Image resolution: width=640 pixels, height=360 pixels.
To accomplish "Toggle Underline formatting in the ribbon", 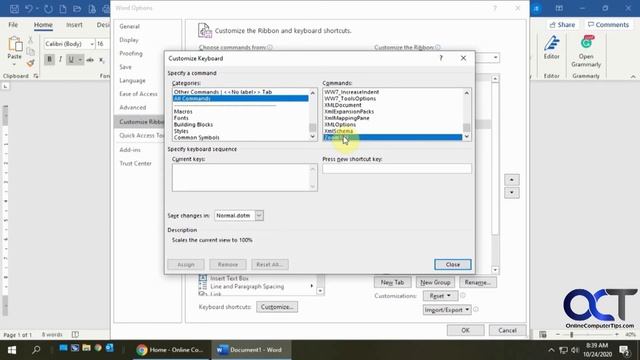I will click(71, 60).
